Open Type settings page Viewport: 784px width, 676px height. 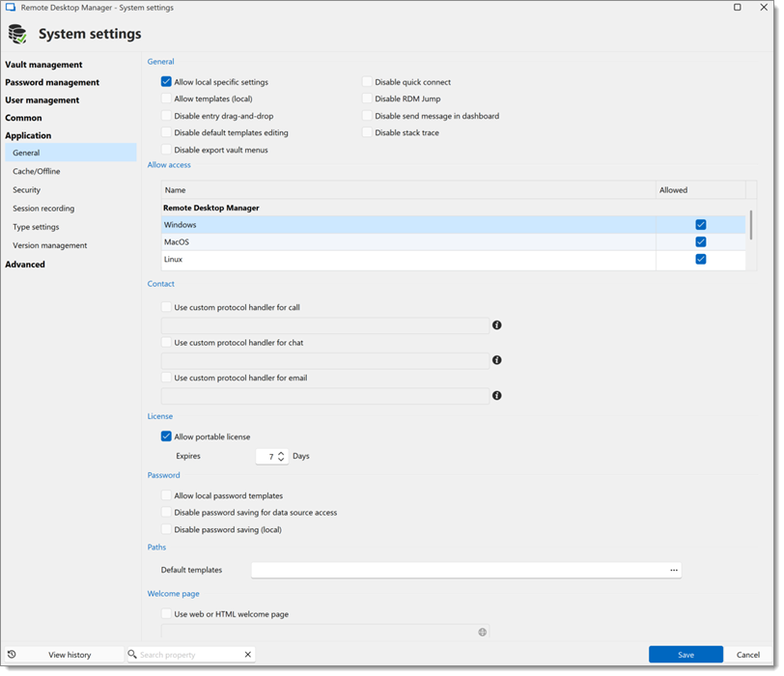coord(36,227)
